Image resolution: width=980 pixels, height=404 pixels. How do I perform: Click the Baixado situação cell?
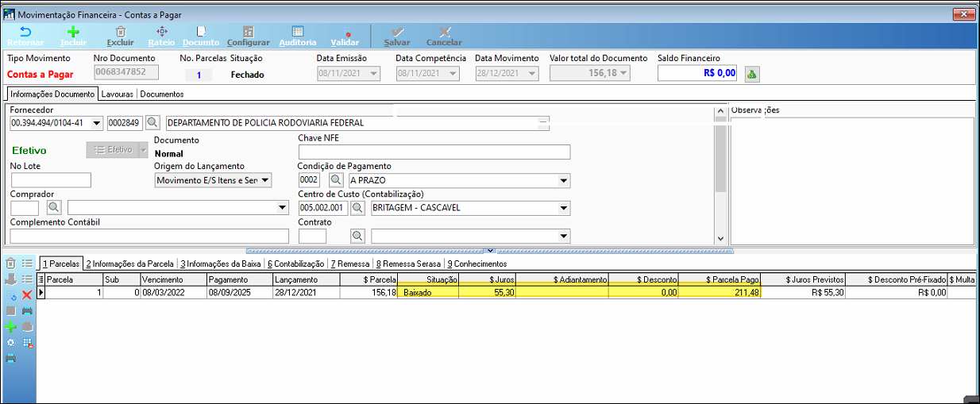pyautogui.click(x=428, y=293)
